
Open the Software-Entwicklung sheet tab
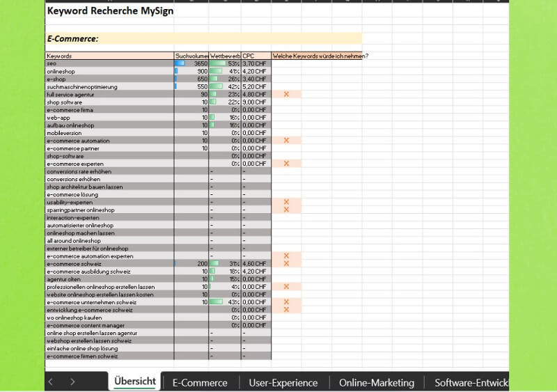pos(470,382)
